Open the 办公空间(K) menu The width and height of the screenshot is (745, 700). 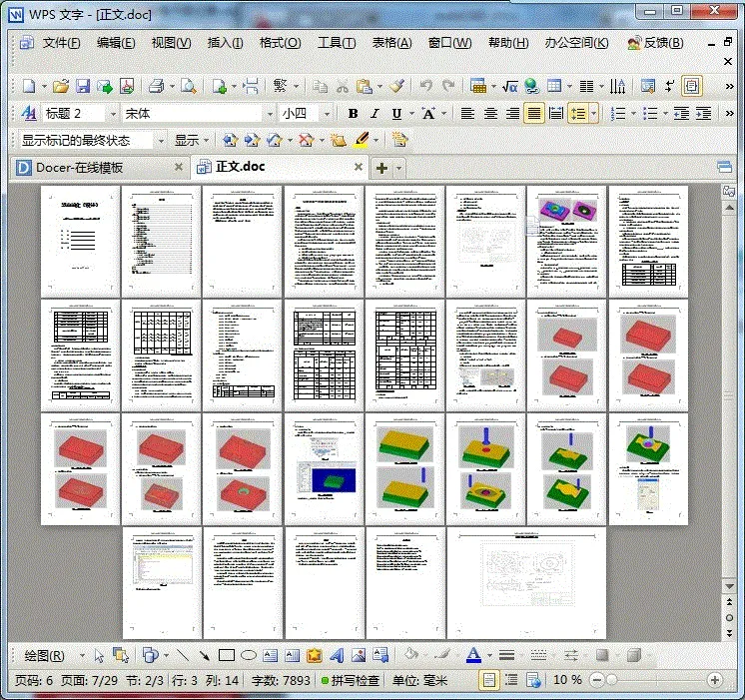pos(576,43)
